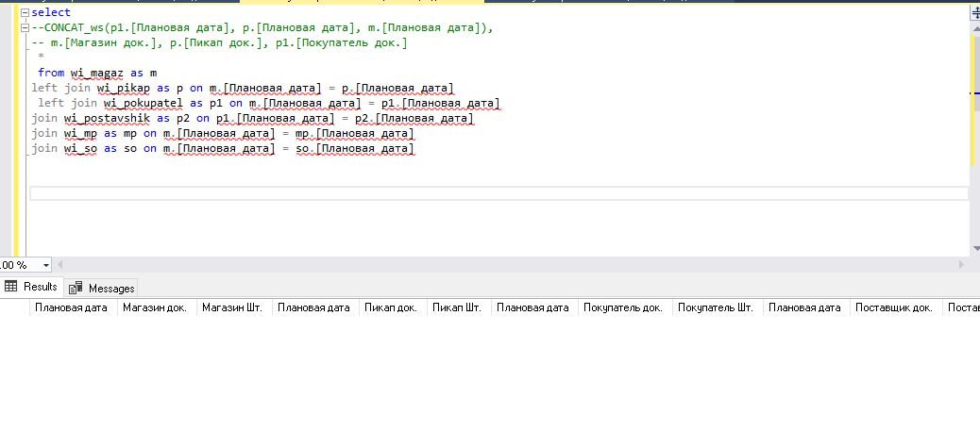Image resolution: width=980 pixels, height=448 pixels.
Task: Collapse the CONCAT_ws comment outline block
Action: coord(24,28)
